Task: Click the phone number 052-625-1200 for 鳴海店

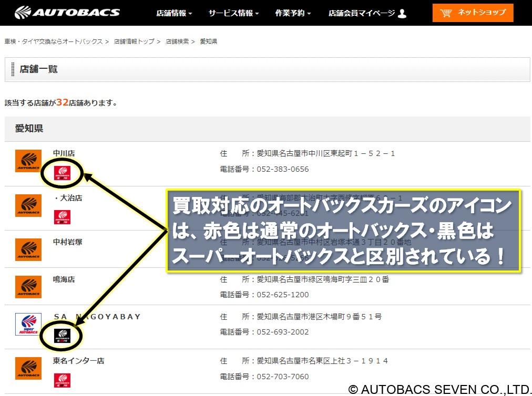Action: point(283,295)
